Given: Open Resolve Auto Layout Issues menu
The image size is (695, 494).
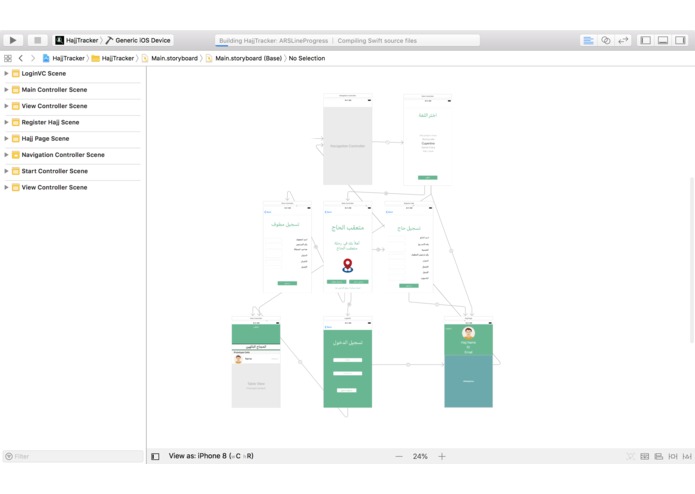Looking at the screenshot, I should point(687,456).
